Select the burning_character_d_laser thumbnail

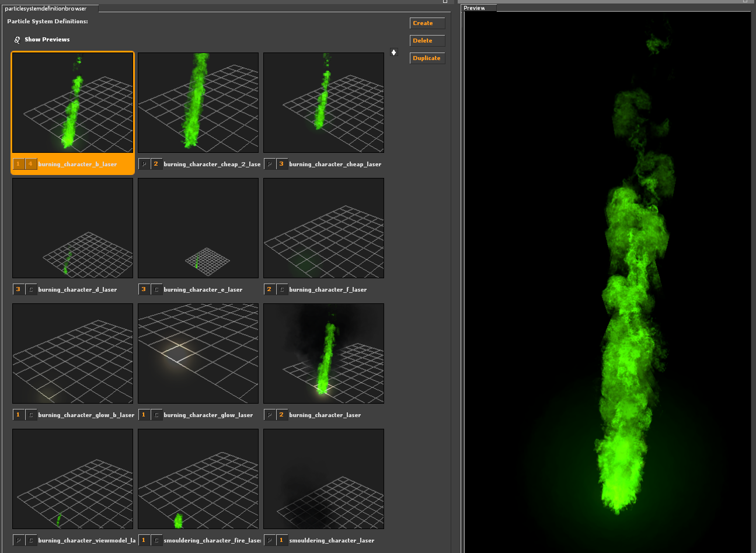click(x=73, y=228)
